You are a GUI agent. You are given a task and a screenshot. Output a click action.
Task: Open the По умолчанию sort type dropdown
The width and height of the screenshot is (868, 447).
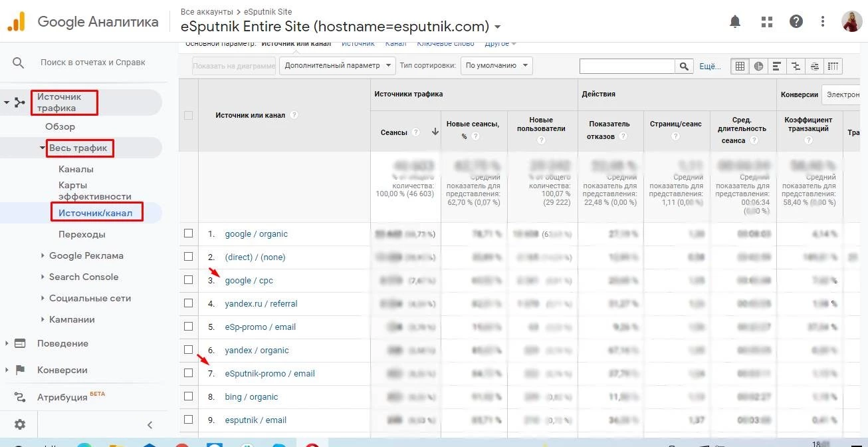click(x=496, y=65)
